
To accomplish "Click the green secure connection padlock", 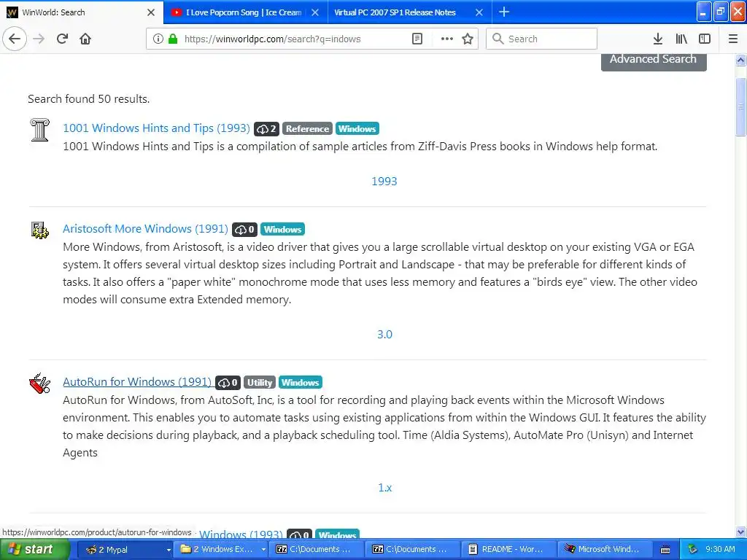I will [172, 39].
